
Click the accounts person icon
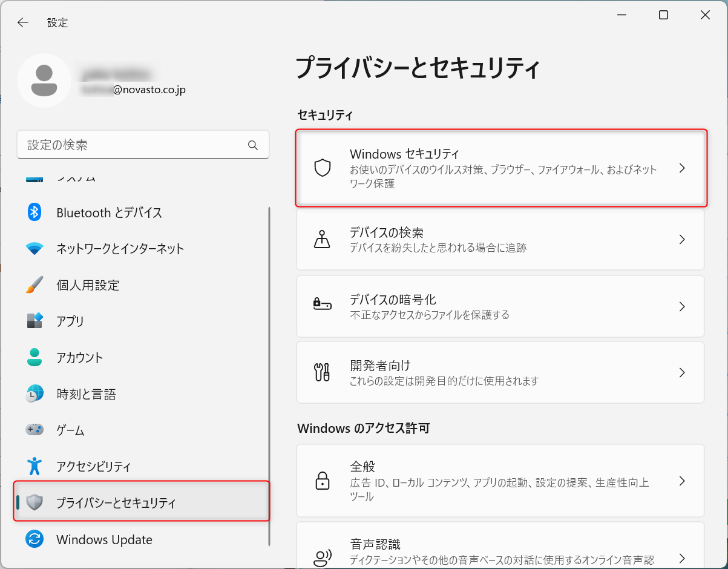34,357
